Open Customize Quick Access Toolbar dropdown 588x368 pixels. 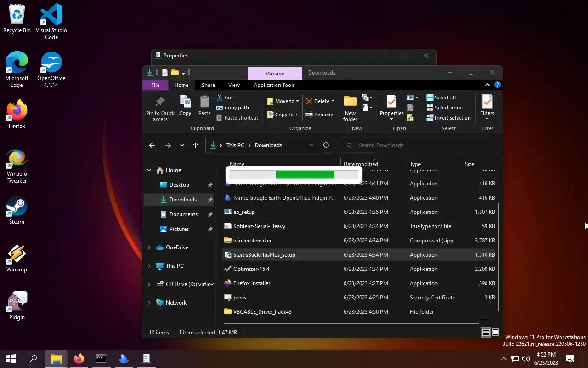pyautogui.click(x=183, y=73)
